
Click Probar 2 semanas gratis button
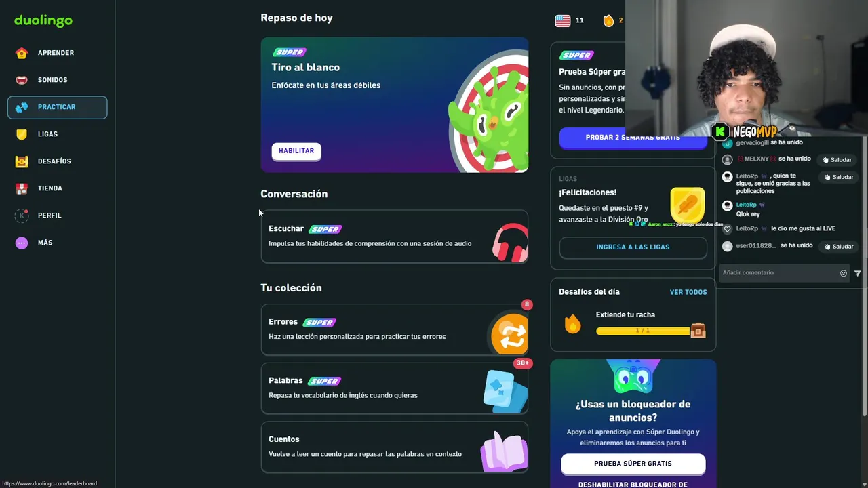[x=633, y=138]
